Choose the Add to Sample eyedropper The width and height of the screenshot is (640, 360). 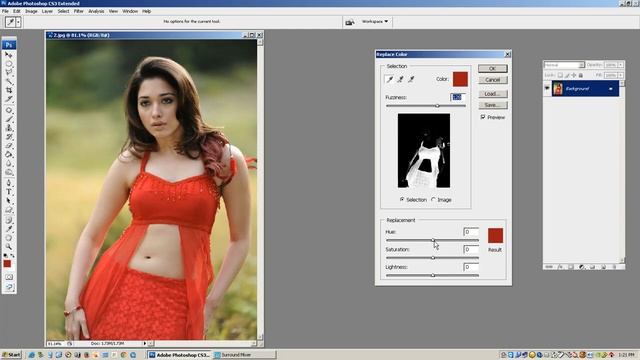click(400, 79)
